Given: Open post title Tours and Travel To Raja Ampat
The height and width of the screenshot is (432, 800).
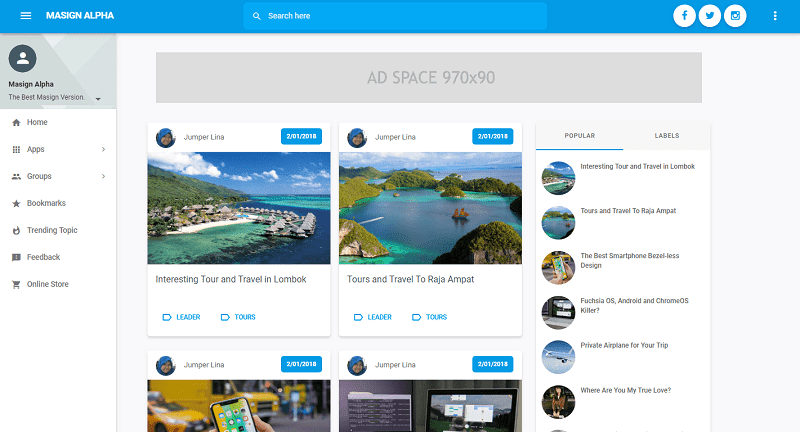Looking at the screenshot, I should (411, 279).
